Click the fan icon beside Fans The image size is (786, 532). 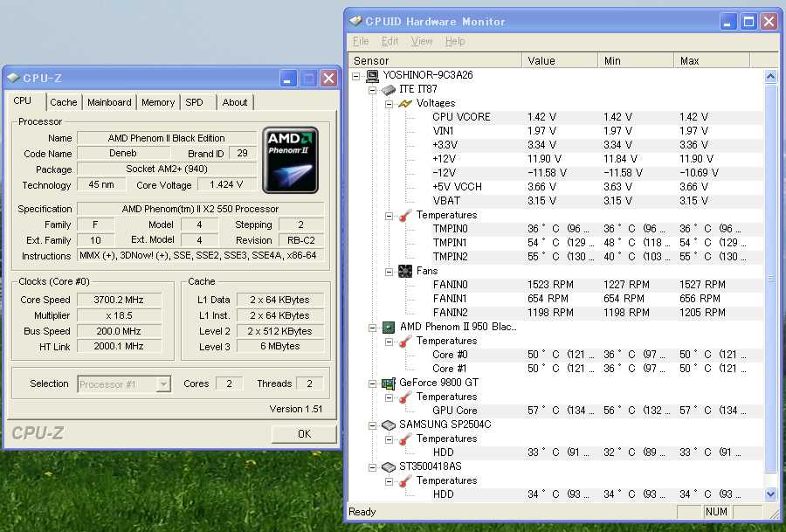pos(405,272)
